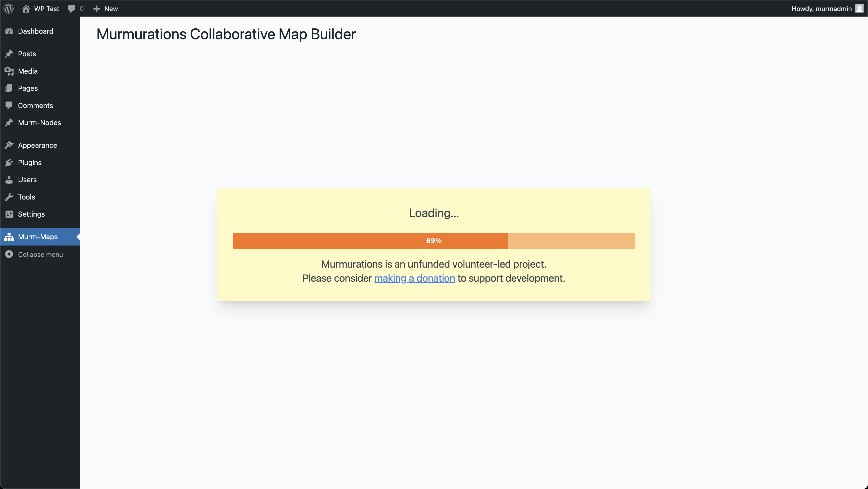The image size is (868, 489).
Task: Open the Tools menu item
Action: tap(40, 197)
